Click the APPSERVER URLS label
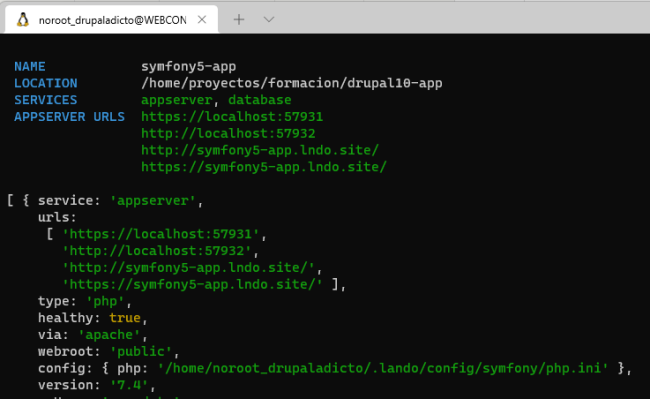 pyautogui.click(x=69, y=117)
